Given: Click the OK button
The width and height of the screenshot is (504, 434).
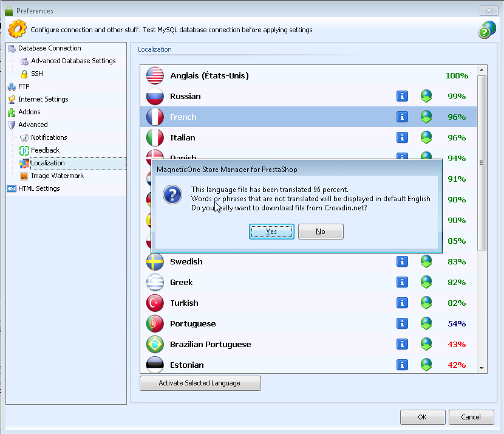Looking at the screenshot, I should coord(423,417).
